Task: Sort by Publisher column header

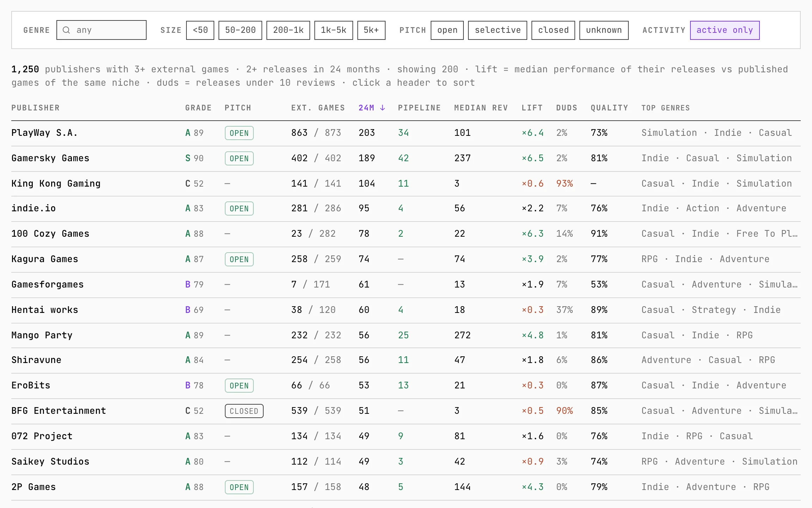Action: coord(35,108)
